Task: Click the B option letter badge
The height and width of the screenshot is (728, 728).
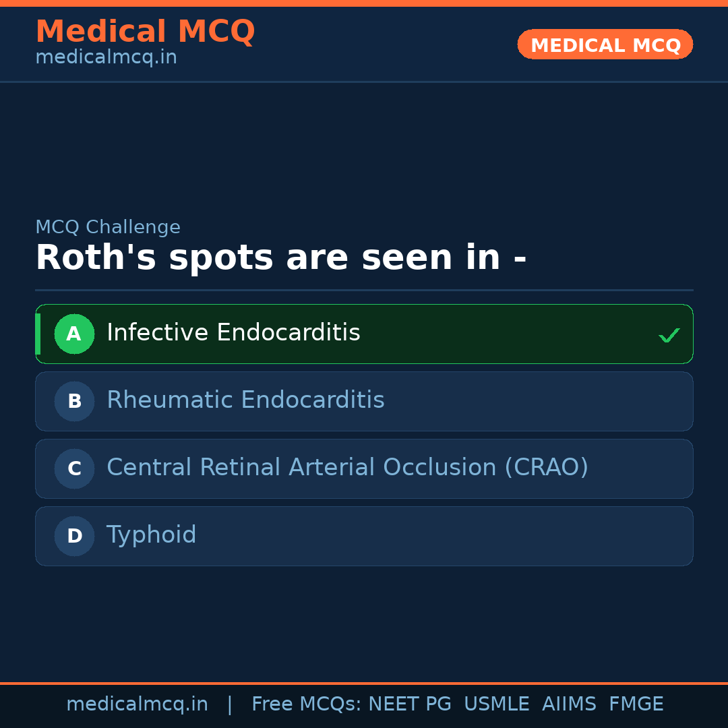Action: pyautogui.click(x=74, y=401)
